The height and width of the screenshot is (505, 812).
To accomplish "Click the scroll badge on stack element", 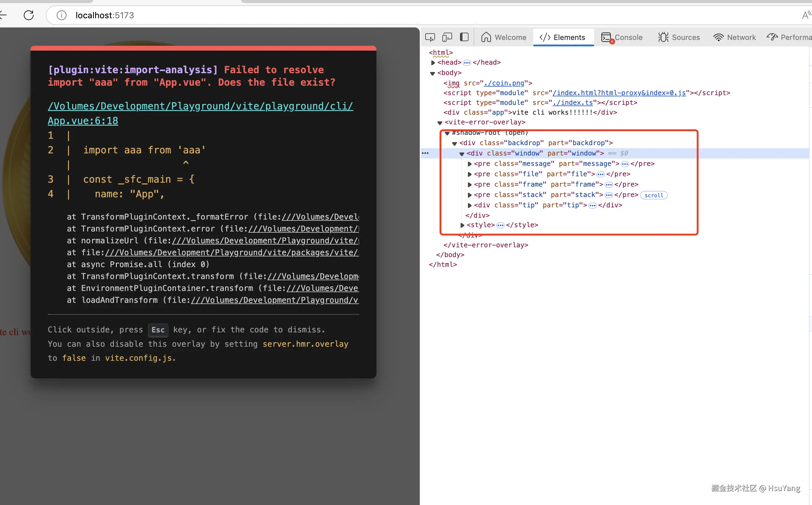I will [654, 195].
